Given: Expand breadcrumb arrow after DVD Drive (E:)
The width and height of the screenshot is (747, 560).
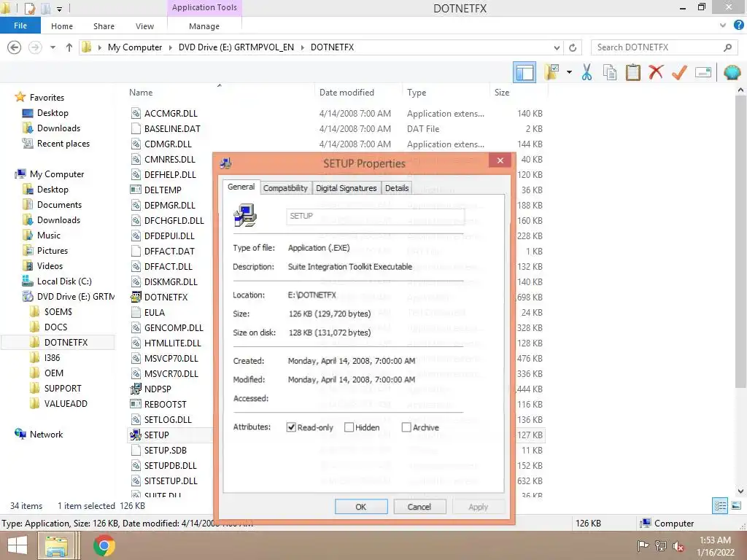Looking at the screenshot, I should (x=303, y=47).
